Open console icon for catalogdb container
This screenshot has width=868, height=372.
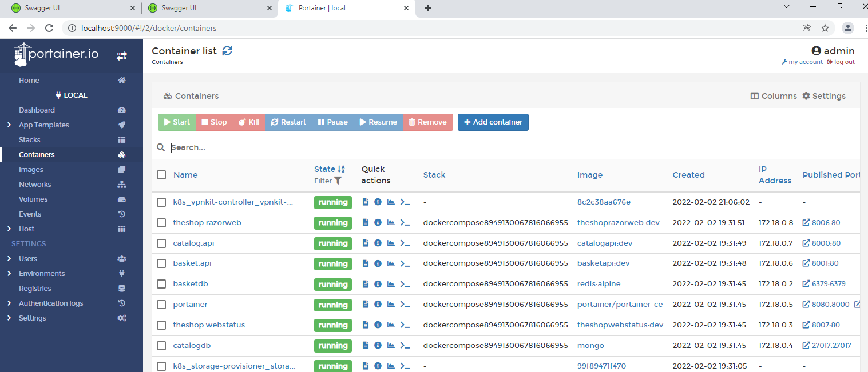405,346
